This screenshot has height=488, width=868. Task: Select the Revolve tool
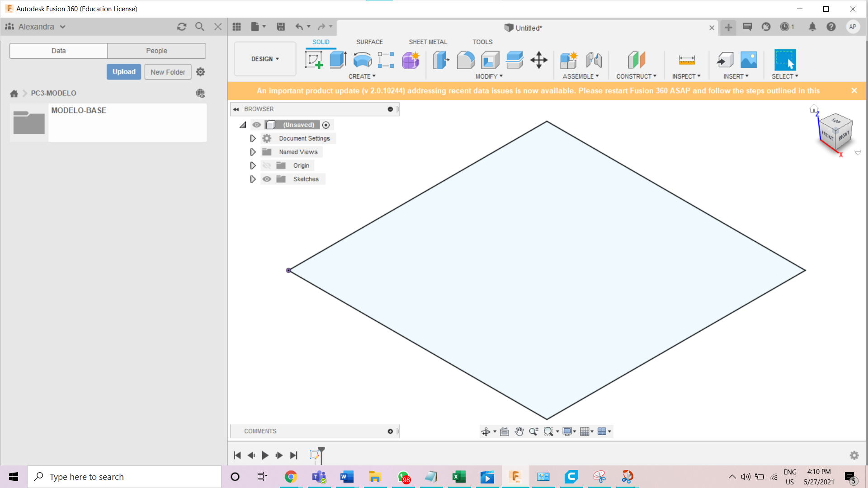(x=362, y=60)
